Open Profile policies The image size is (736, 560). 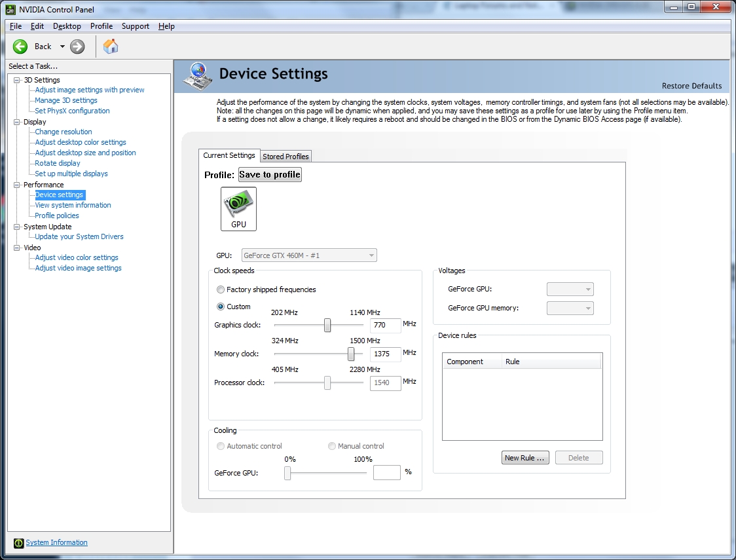coord(57,215)
